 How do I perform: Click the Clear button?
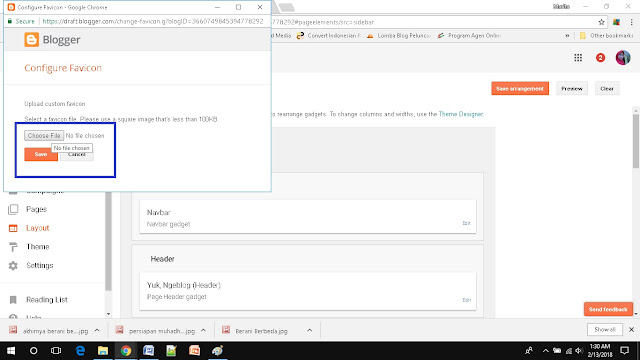pyautogui.click(x=607, y=89)
